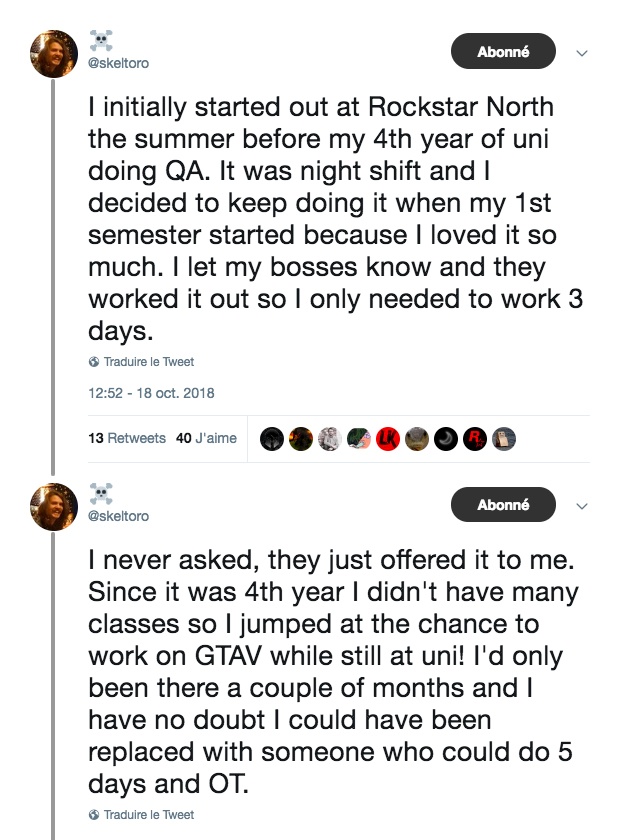The width and height of the screenshot is (625, 840).
Task: Click the first dark liker avatar
Action: [270, 438]
